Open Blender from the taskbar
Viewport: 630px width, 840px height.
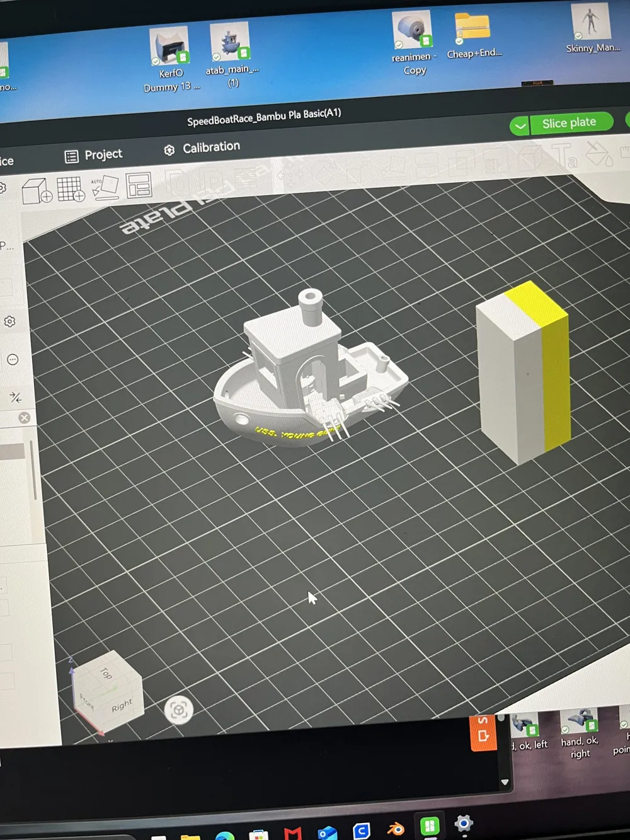pyautogui.click(x=396, y=829)
